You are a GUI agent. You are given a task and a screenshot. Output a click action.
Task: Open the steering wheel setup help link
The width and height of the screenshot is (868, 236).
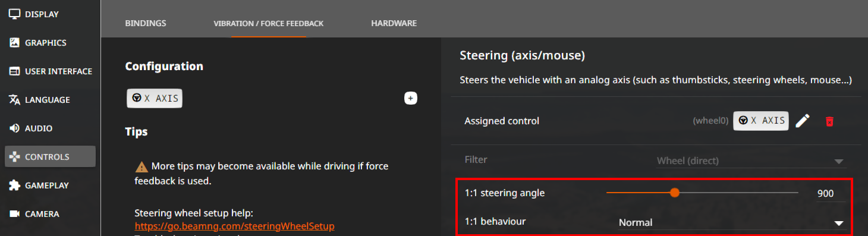pyautogui.click(x=235, y=226)
